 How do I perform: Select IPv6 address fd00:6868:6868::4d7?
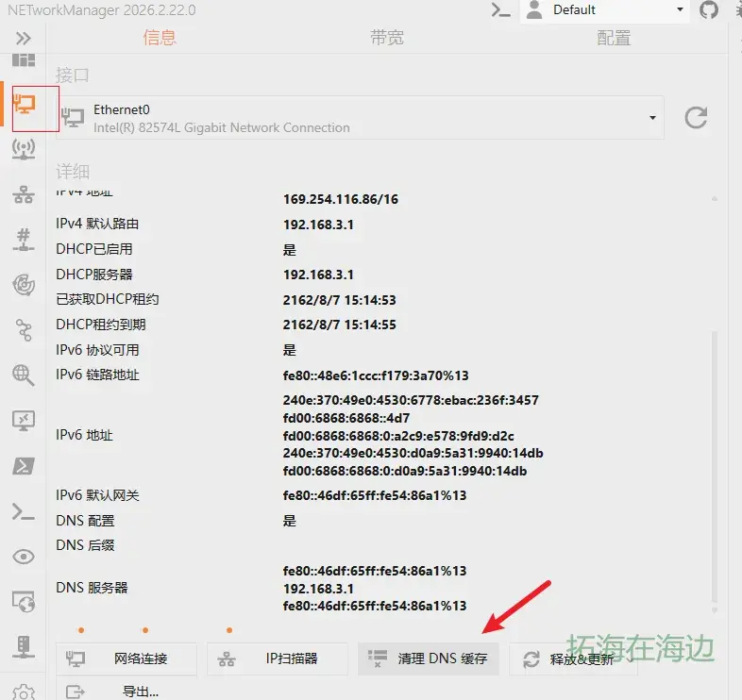346,418
